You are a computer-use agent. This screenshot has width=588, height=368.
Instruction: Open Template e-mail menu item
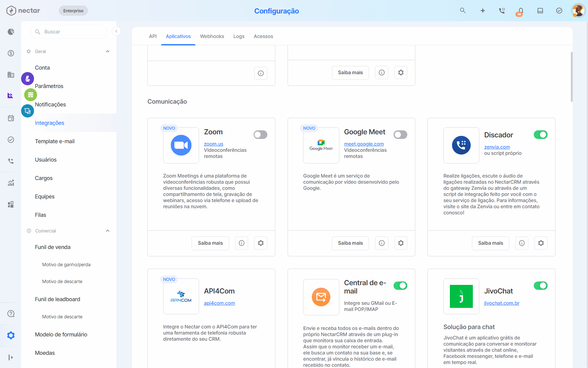pos(55,141)
